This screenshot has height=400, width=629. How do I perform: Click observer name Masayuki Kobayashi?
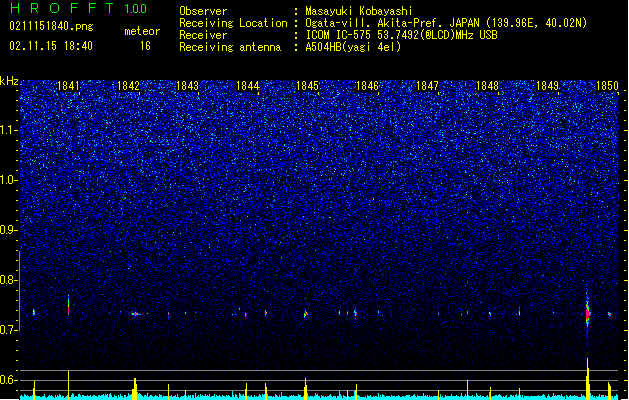[359, 11]
